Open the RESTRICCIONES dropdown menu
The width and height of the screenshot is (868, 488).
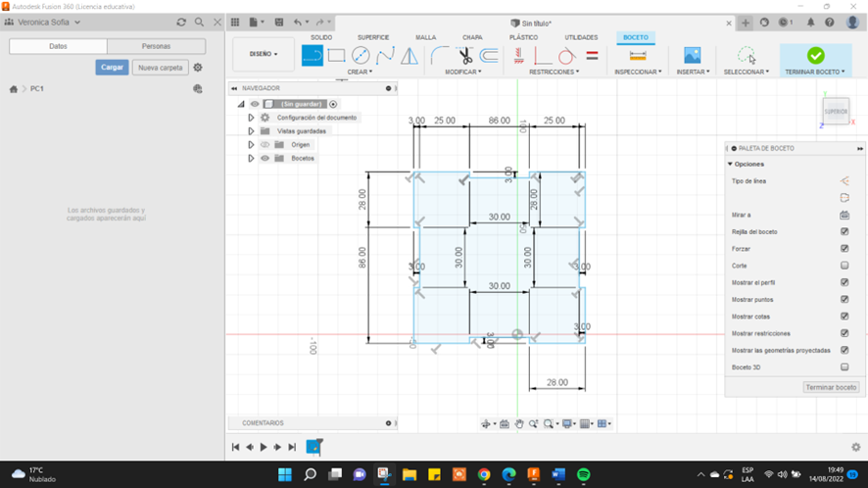[x=555, y=72]
